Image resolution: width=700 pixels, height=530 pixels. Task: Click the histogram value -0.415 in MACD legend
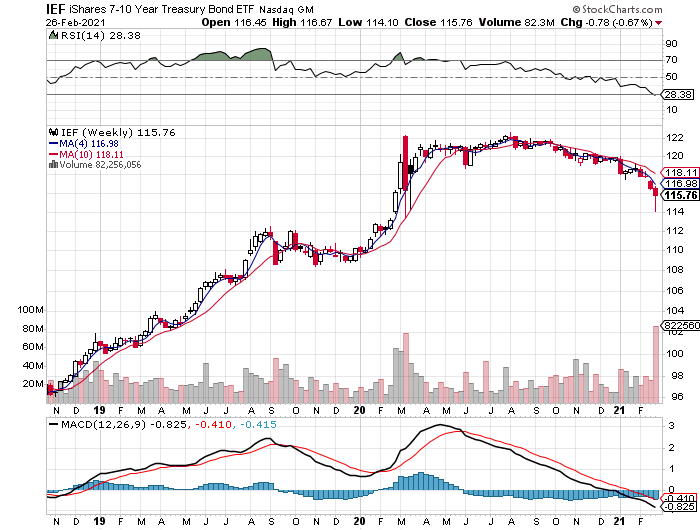point(258,424)
